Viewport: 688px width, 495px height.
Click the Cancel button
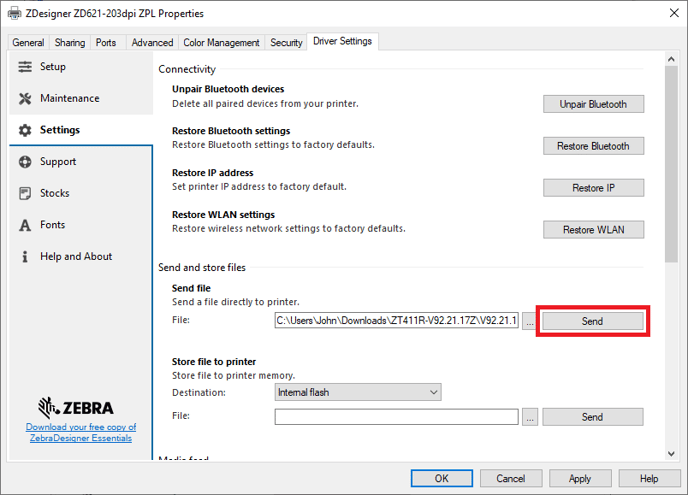pos(511,478)
